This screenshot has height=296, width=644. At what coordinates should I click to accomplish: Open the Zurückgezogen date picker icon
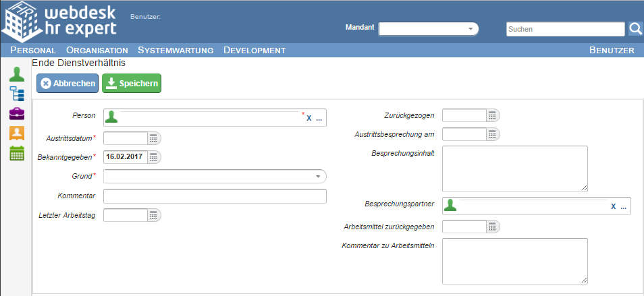[x=493, y=116]
